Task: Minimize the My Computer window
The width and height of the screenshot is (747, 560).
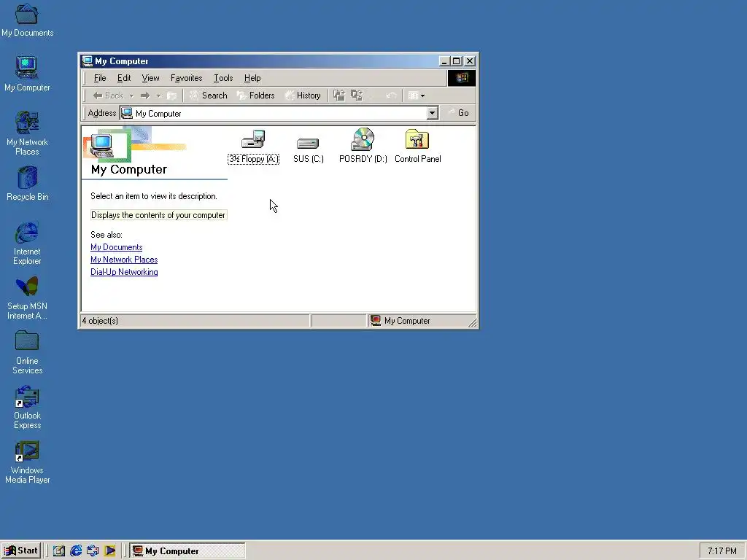Action: click(444, 61)
